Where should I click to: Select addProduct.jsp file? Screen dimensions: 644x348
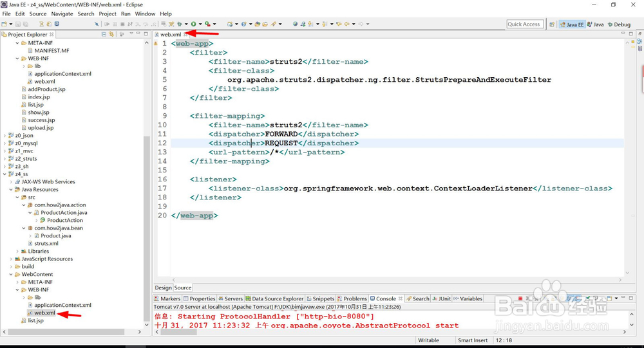point(46,89)
